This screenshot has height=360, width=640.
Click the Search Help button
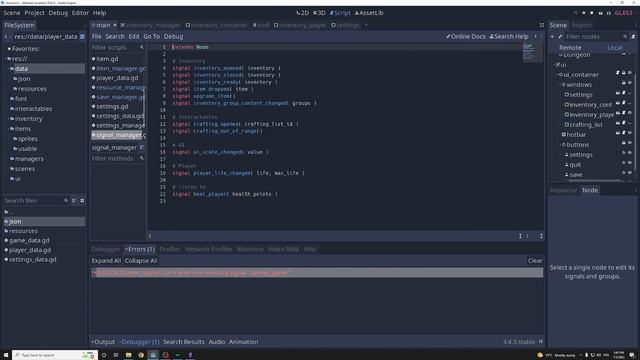(x=509, y=36)
